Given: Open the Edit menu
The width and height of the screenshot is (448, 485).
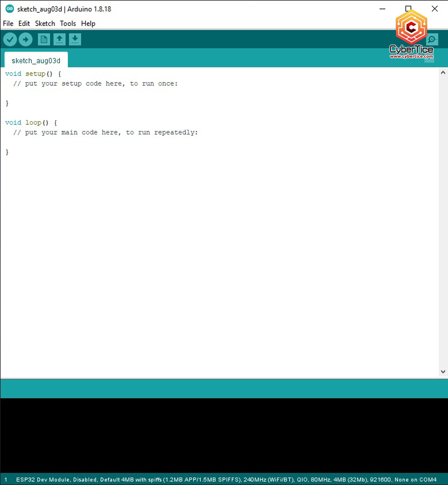Looking at the screenshot, I should click(24, 24).
